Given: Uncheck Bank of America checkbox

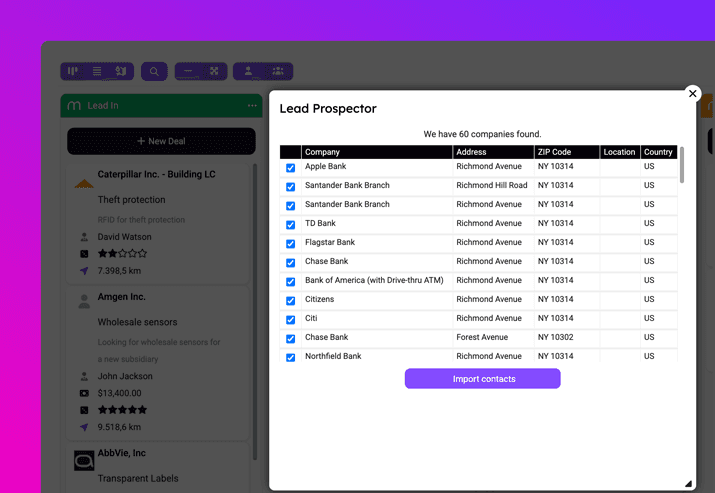Looking at the screenshot, I should click(290, 282).
